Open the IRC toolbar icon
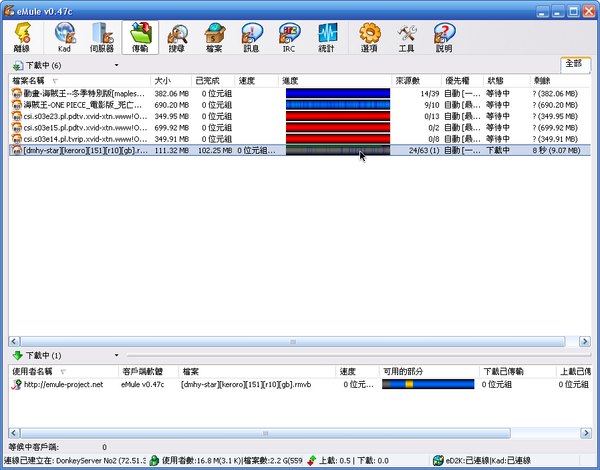 289,38
